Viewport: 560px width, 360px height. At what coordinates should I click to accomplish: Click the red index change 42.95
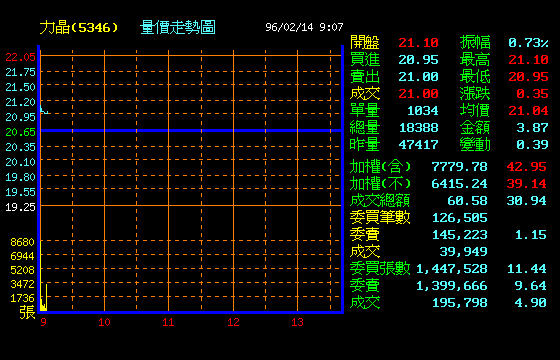pyautogui.click(x=527, y=167)
